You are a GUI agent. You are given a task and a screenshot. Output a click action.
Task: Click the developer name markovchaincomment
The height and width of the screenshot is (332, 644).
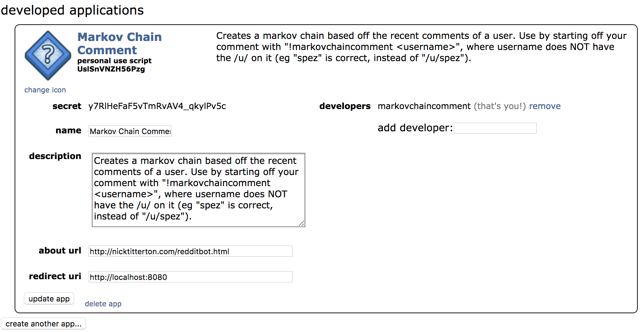point(424,106)
